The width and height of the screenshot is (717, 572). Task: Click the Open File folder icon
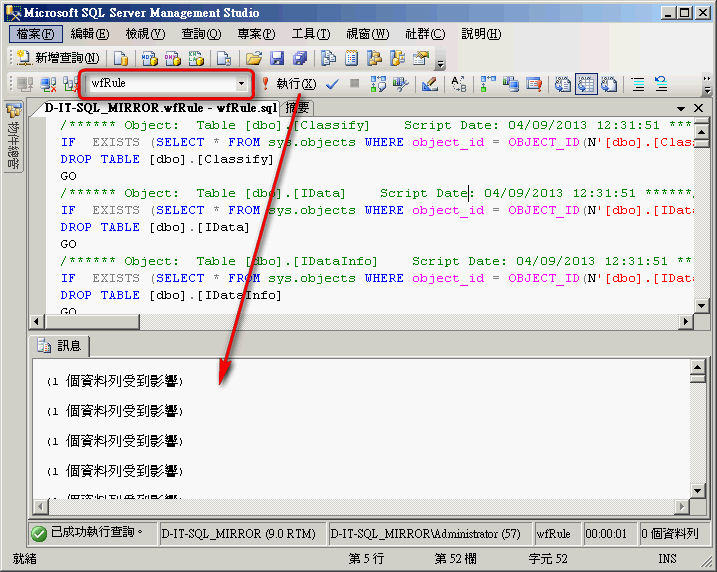tap(254, 58)
